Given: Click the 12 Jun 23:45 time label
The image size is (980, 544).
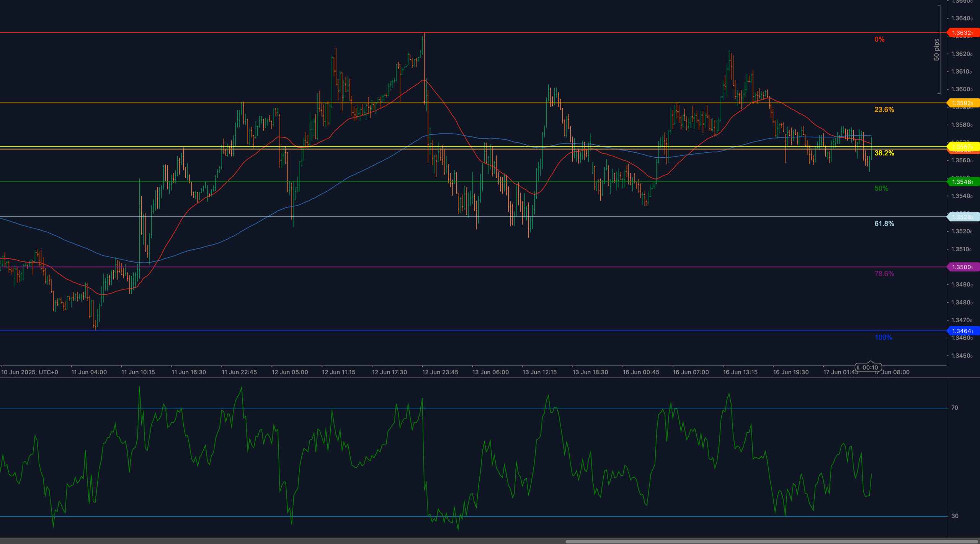Looking at the screenshot, I should pyautogui.click(x=440, y=372).
